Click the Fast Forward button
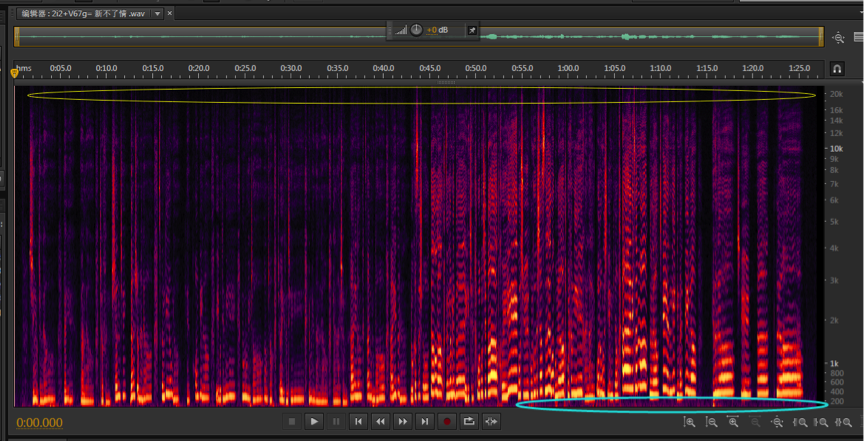Viewport: 864px width, 442px height. 402,422
